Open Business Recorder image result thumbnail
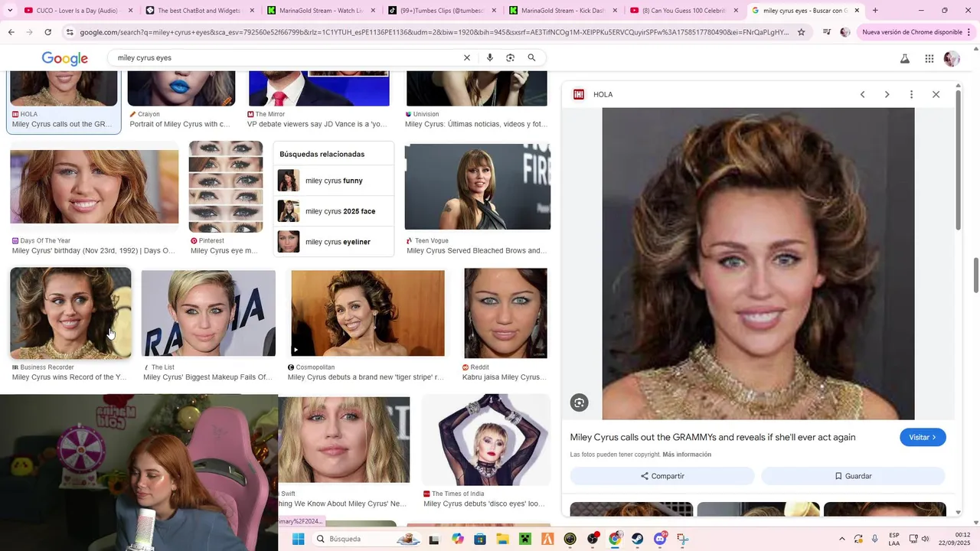The width and height of the screenshot is (980, 551). pyautogui.click(x=70, y=313)
